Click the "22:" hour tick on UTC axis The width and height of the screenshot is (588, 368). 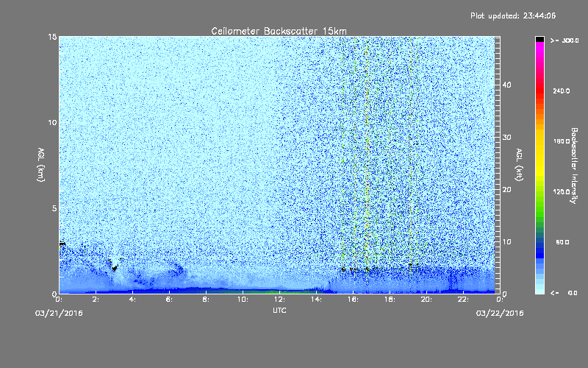click(x=463, y=300)
